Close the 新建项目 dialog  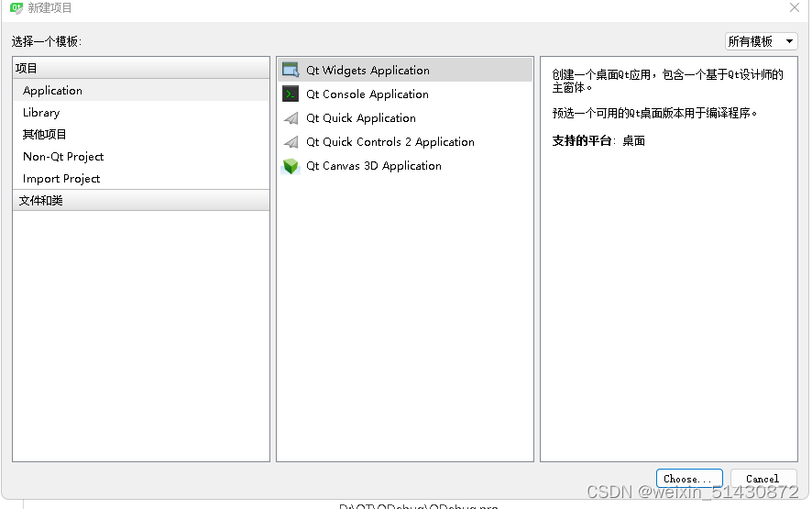tap(795, 7)
